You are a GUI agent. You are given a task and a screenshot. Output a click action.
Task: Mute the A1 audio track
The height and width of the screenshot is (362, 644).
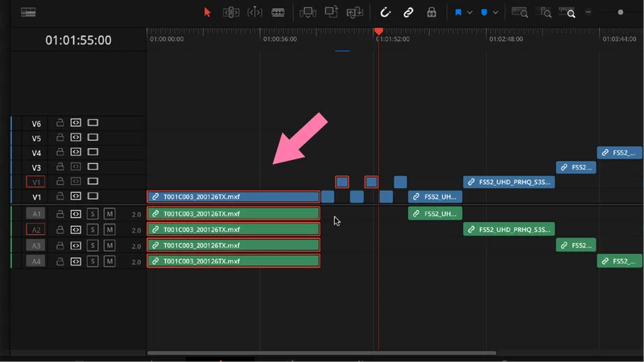(x=109, y=214)
